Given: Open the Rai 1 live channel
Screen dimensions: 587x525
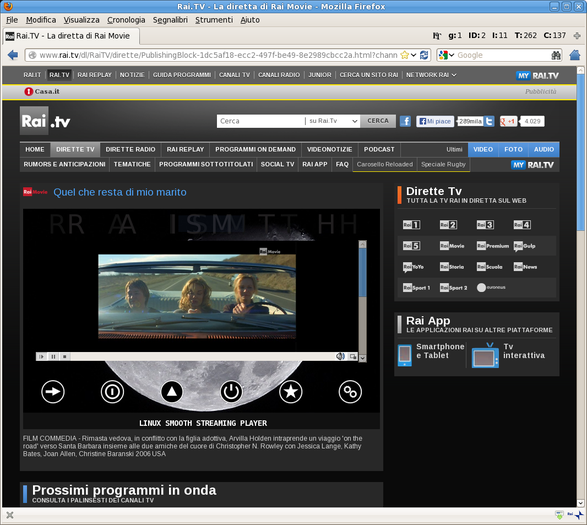Looking at the screenshot, I should click(411, 225).
